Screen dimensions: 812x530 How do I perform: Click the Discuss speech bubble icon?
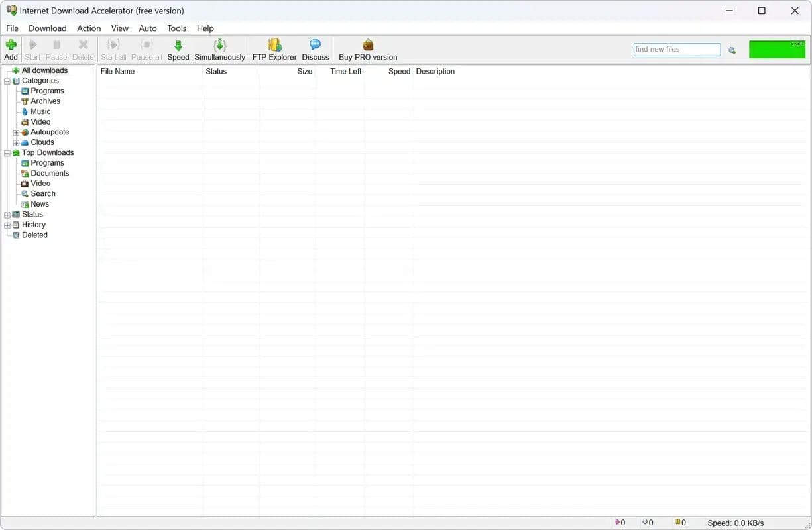[x=315, y=45]
